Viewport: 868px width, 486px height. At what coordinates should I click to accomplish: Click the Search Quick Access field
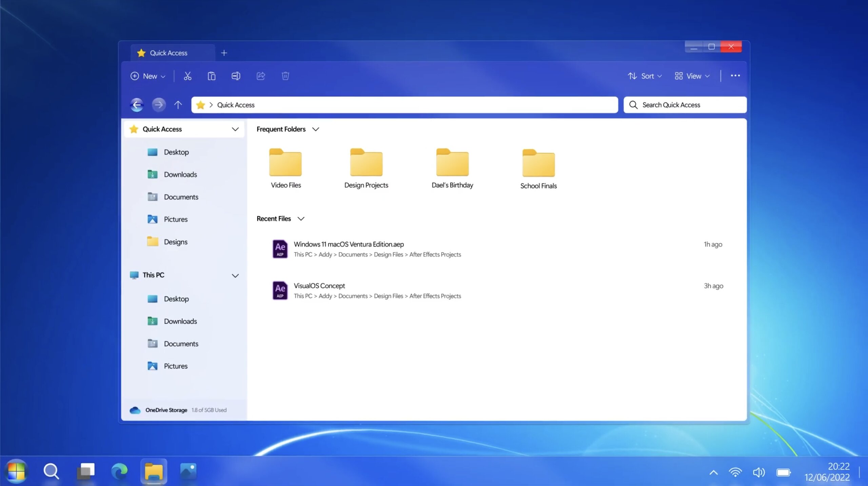(x=685, y=105)
